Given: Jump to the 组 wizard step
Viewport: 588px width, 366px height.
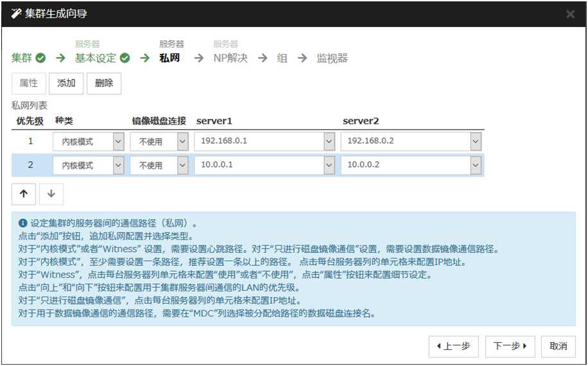Looking at the screenshot, I should (282, 58).
